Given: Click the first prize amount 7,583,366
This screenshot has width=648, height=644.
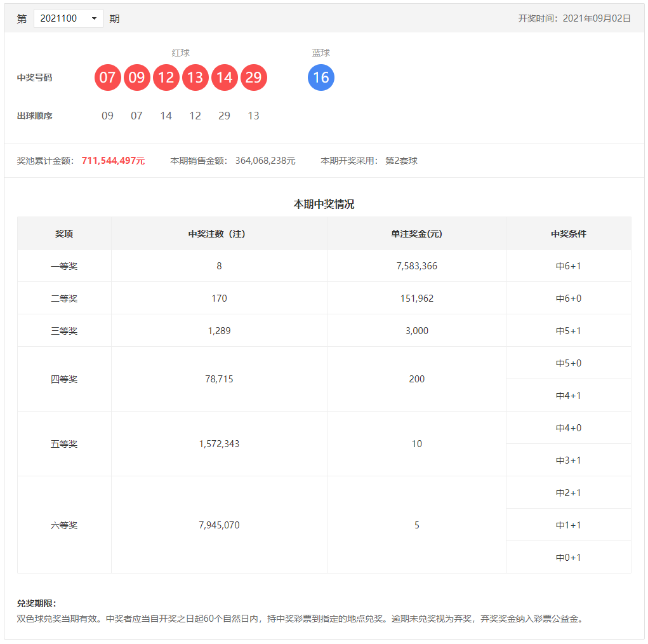Looking at the screenshot, I should [x=416, y=266].
